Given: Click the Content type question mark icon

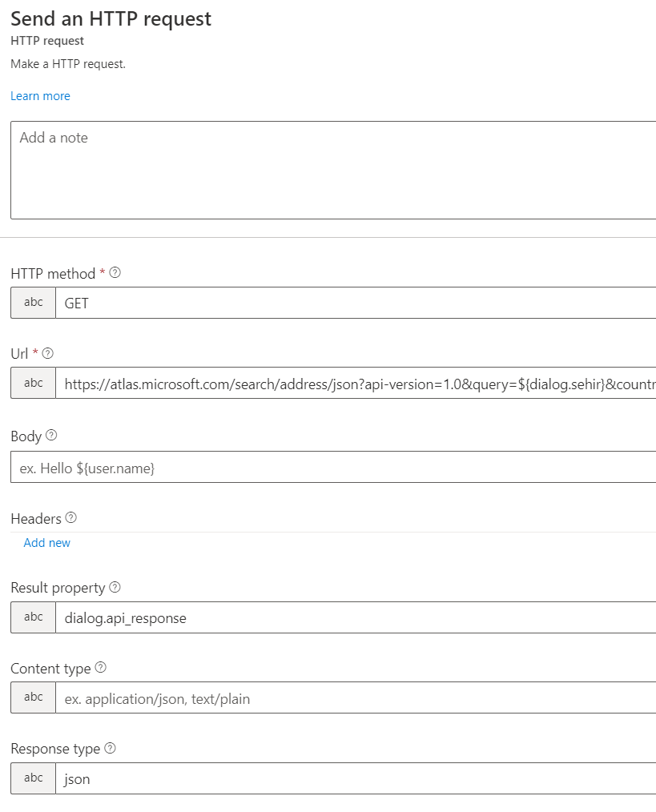Looking at the screenshot, I should coord(100,668).
